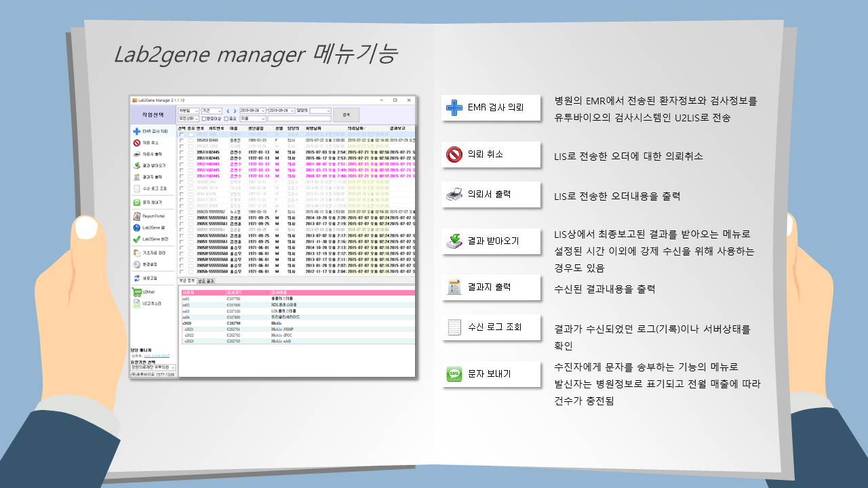Screen dimensions: 868x488
Task: Click the large 의뢰 취소 legend button
Action: (x=490, y=155)
